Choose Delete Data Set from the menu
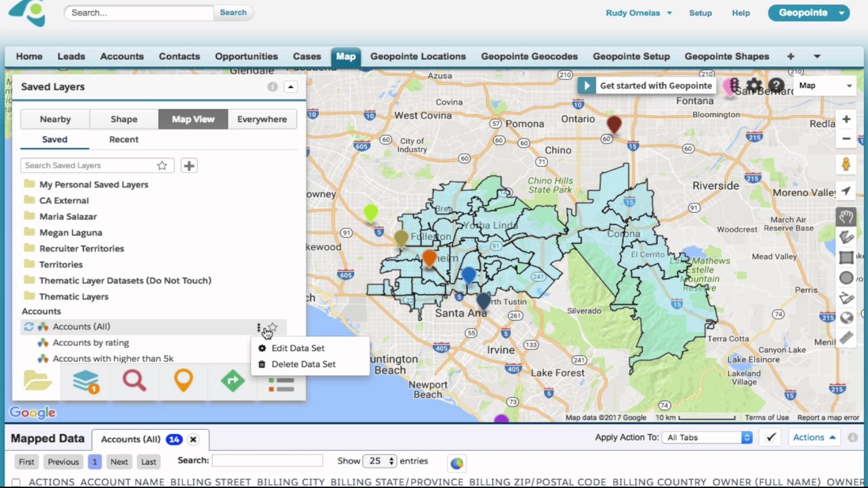Viewport: 868px width, 488px height. pos(303,365)
